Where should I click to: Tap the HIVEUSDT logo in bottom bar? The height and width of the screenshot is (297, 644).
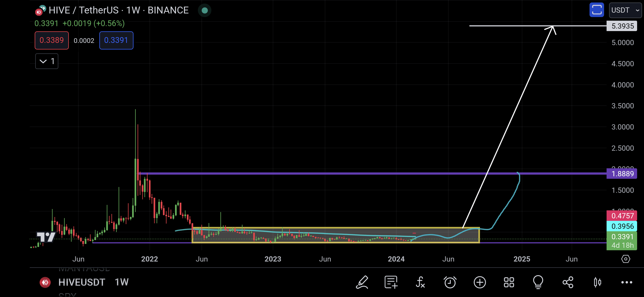click(45, 282)
